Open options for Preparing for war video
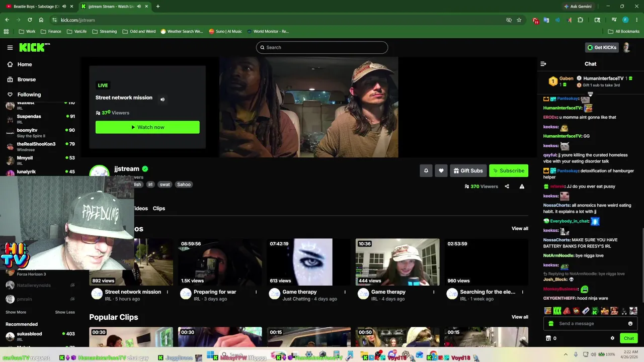The image size is (644, 362). [x=256, y=292]
